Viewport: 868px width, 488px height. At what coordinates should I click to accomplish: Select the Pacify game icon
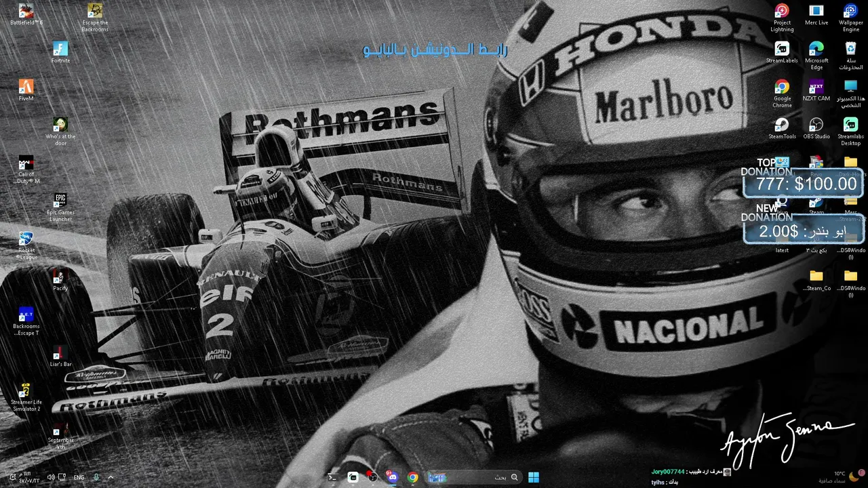pos(60,280)
